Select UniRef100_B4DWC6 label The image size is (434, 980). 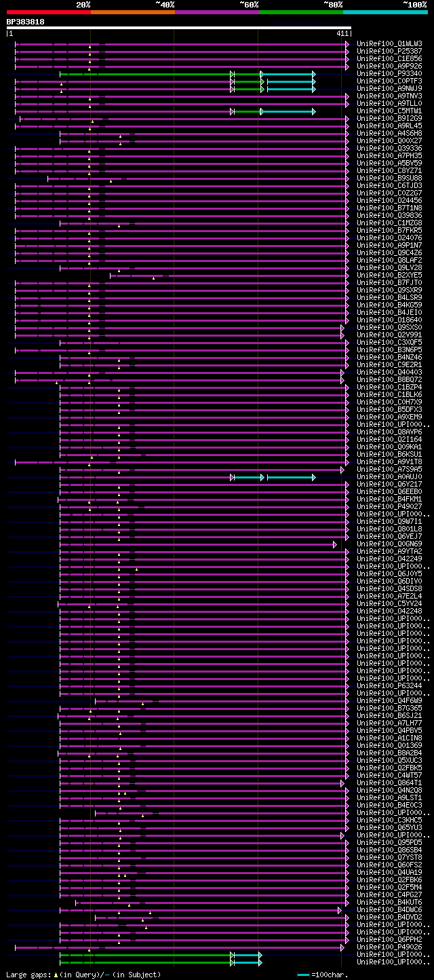pyautogui.click(x=389, y=909)
